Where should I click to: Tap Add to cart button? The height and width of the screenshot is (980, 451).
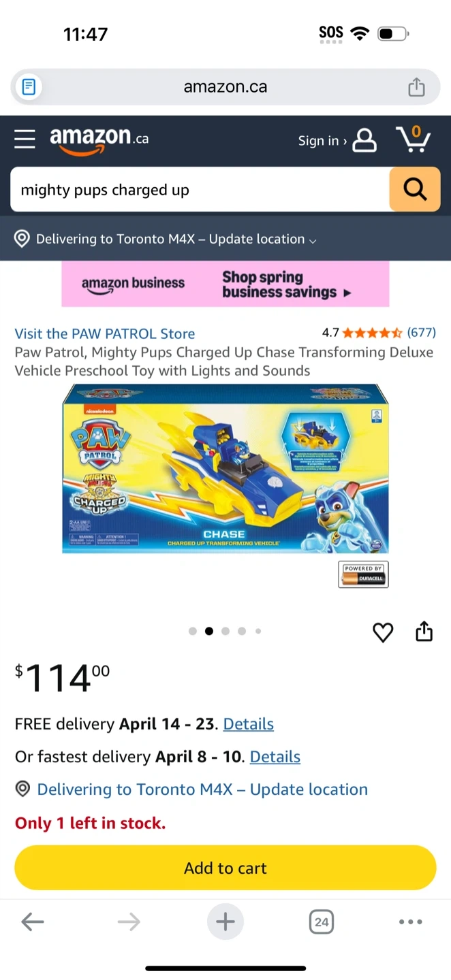point(226,868)
